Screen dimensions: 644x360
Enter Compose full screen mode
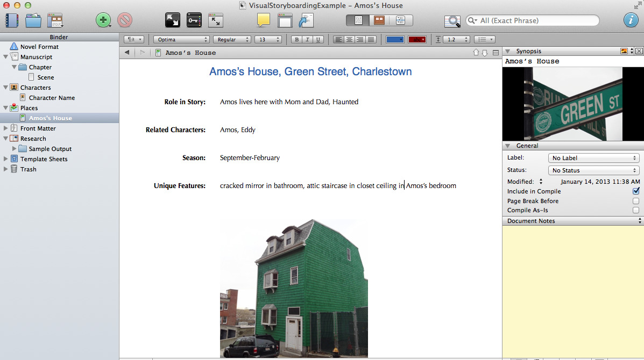click(173, 20)
